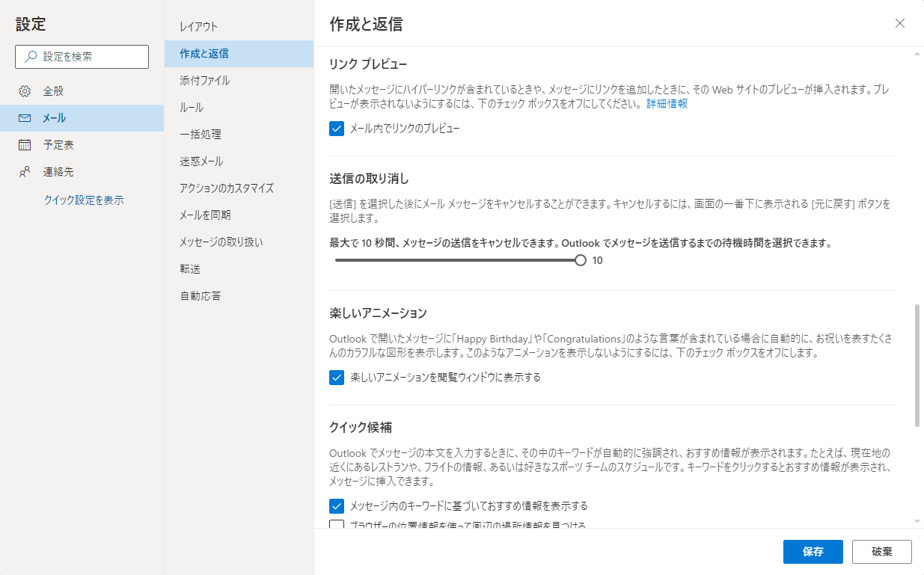Enable the browser location checkbox

[x=336, y=526]
